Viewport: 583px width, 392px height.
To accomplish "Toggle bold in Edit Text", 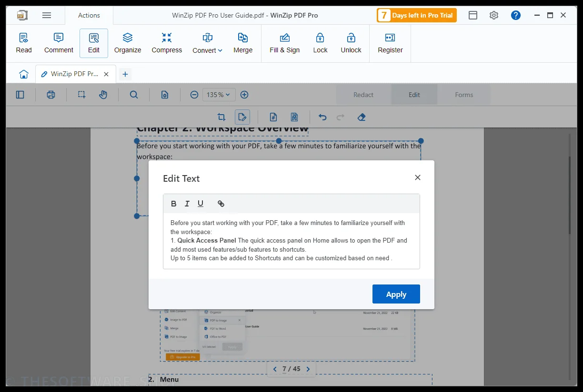I will point(174,204).
